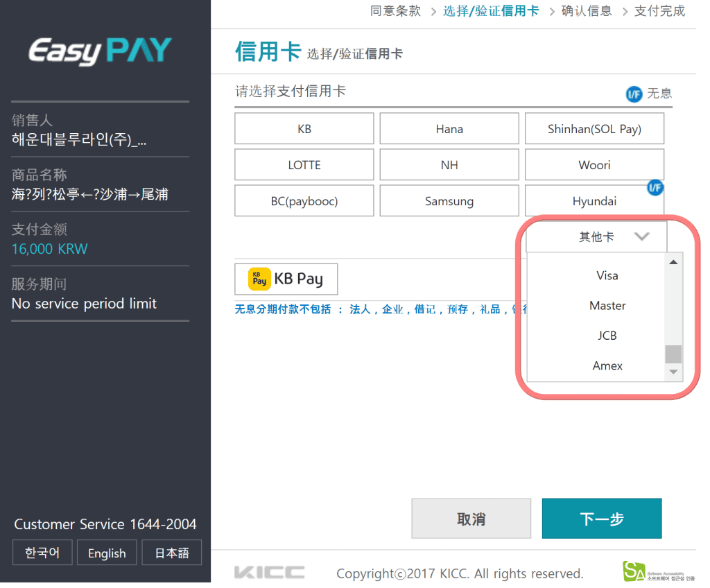Pick JCB from the other cards list
710x588 pixels.
(x=607, y=336)
